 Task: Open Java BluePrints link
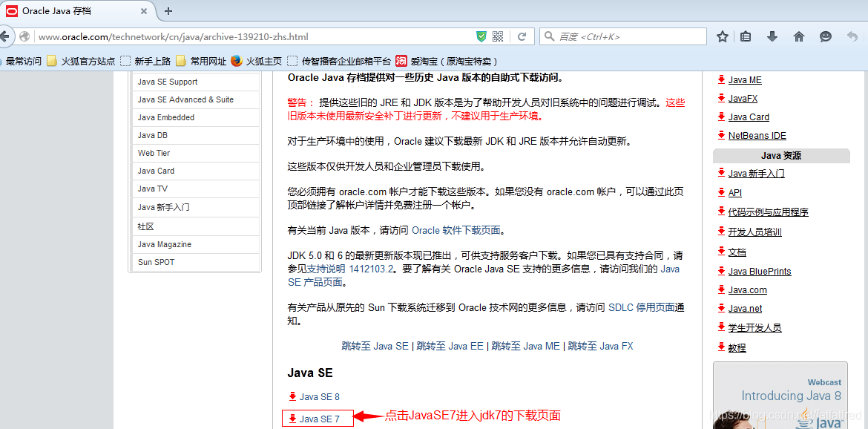pos(760,271)
